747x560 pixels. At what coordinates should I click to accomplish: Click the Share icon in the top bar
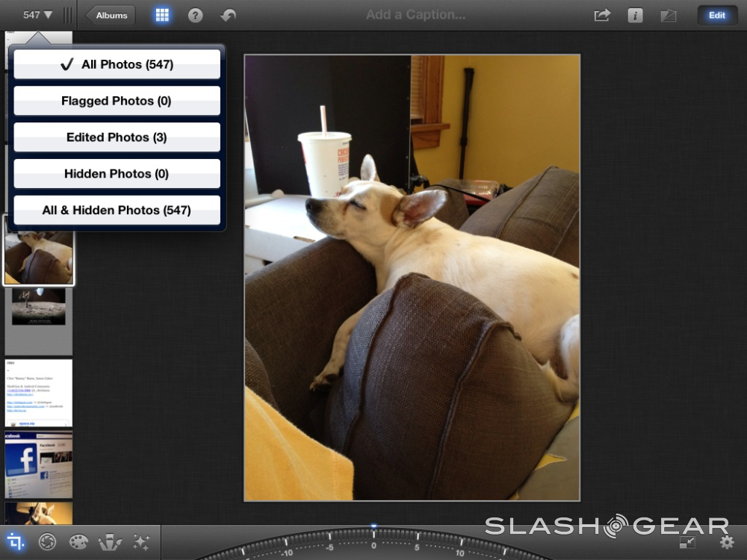[x=602, y=15]
